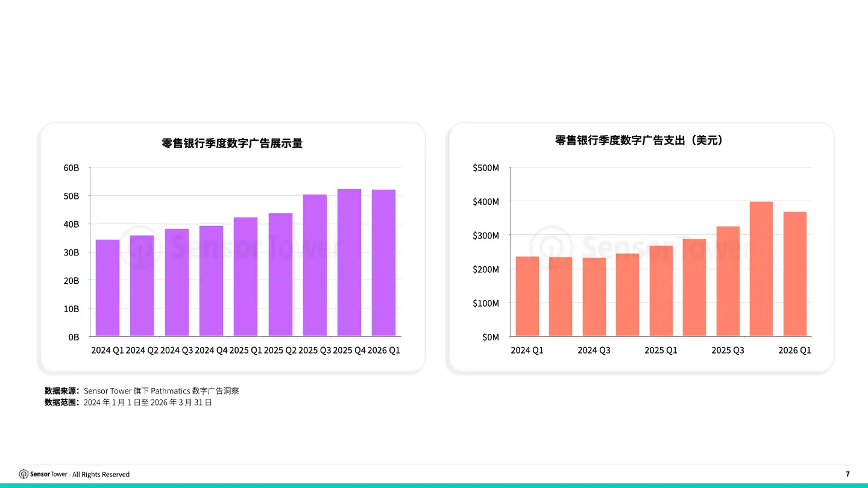Click the $500M y-axis label
This screenshot has width=868, height=488.
click(x=486, y=167)
